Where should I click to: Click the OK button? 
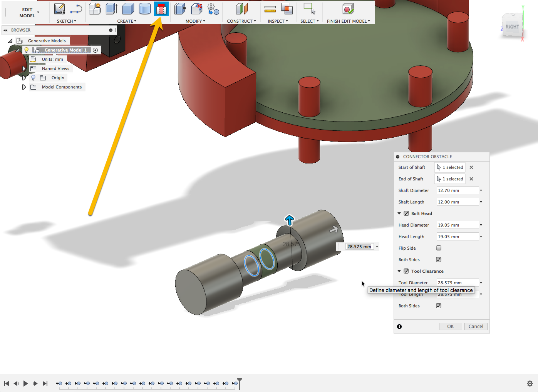tap(450, 327)
